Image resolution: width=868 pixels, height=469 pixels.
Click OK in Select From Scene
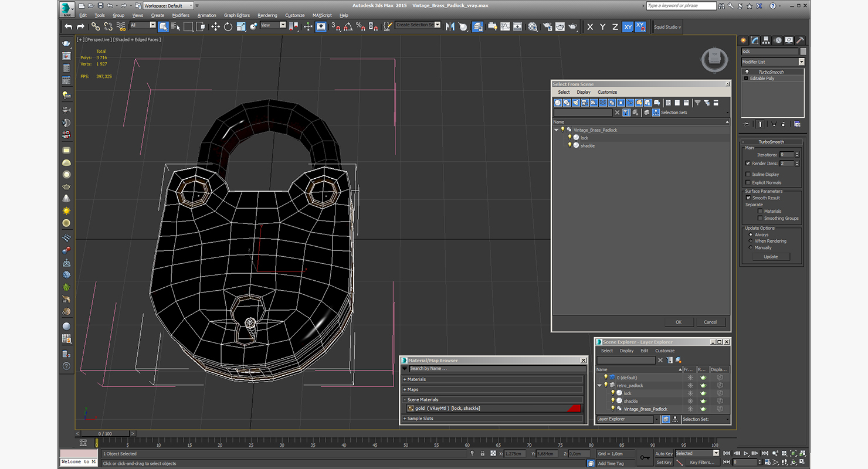679,322
